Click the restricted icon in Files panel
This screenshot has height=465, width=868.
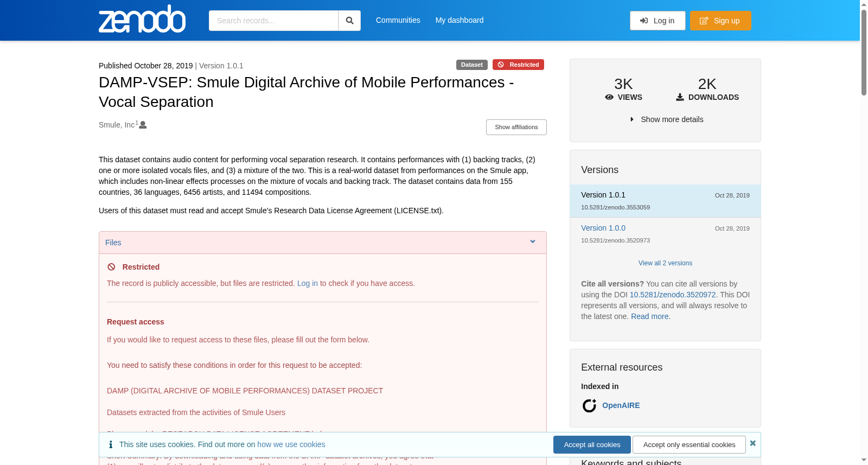coord(111,267)
